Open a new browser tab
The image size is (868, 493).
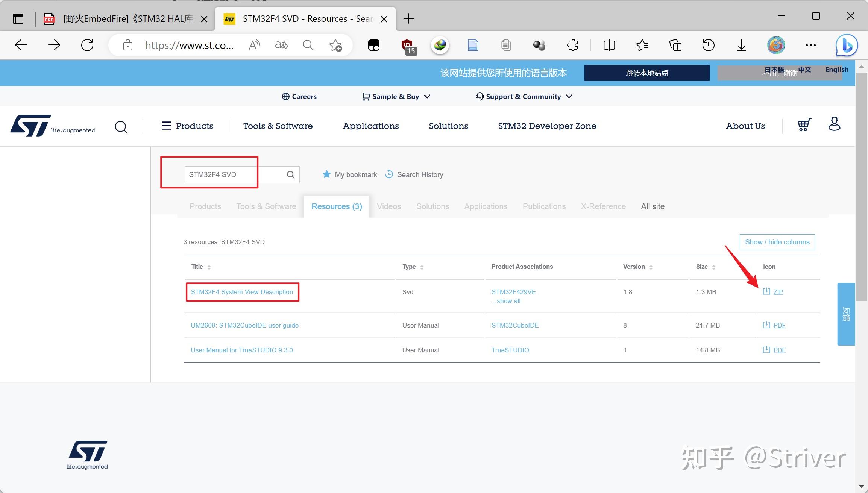pos(408,18)
